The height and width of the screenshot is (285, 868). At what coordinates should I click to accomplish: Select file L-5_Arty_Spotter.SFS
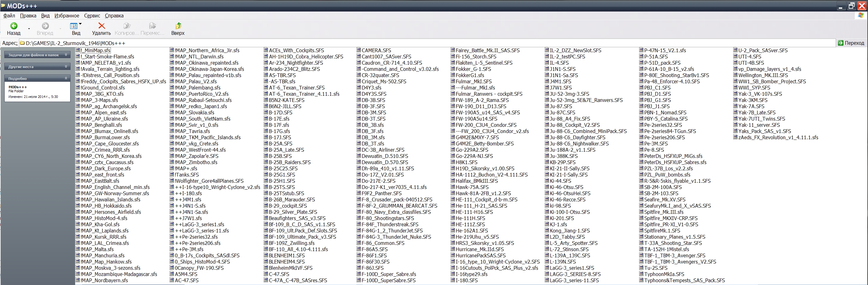click(574, 243)
